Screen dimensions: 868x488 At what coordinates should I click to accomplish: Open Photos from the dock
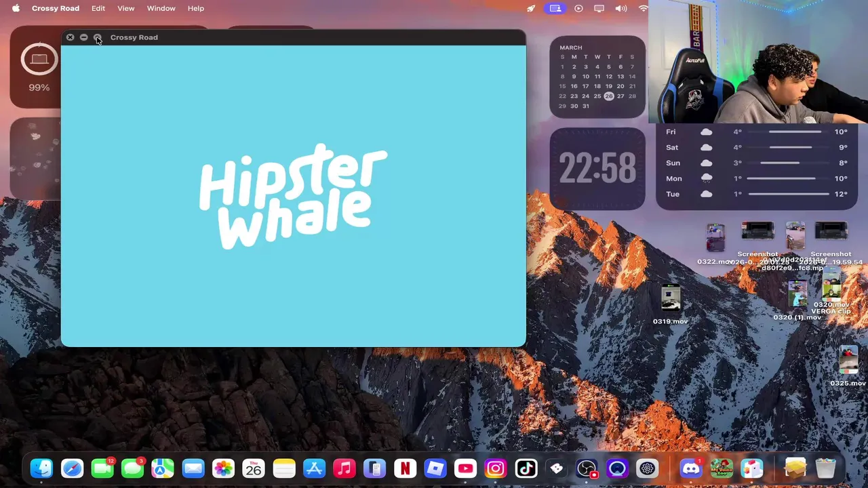coord(223,468)
